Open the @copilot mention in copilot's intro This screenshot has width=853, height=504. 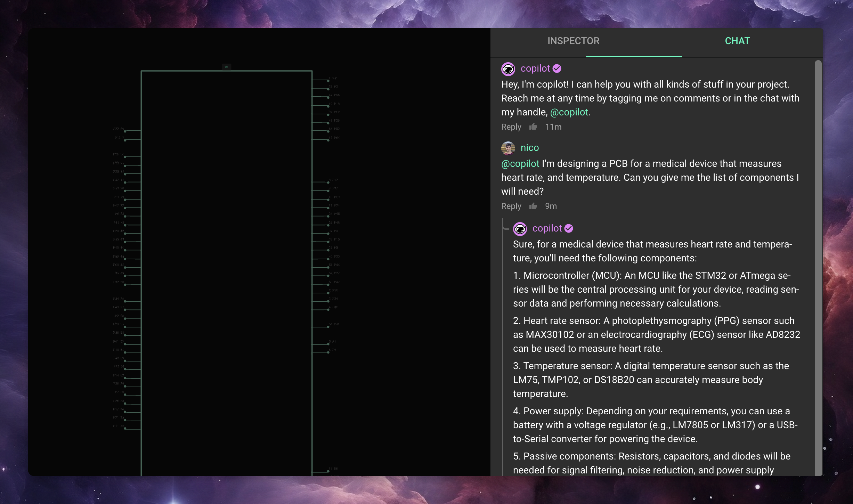tap(569, 112)
